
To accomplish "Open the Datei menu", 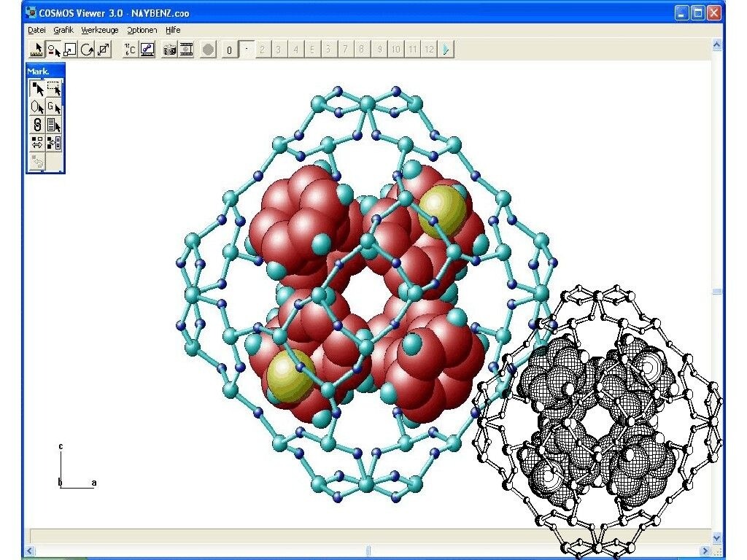I will coord(36,30).
